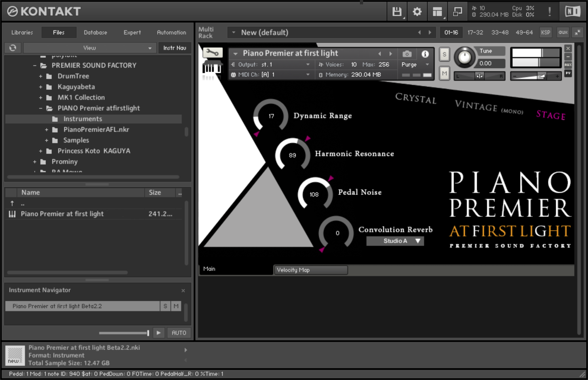Viewport: 588px width, 380px height.
Task: Toggle PV button on instrument header
Action: tap(568, 73)
